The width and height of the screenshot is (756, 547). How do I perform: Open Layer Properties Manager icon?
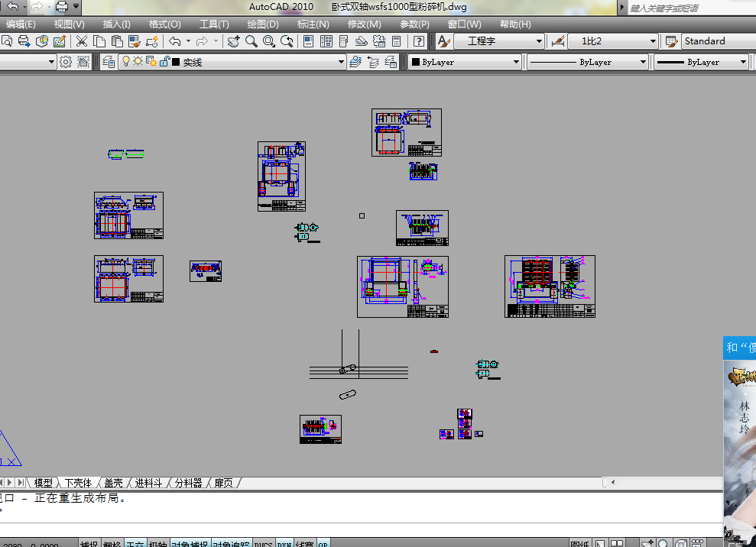point(109,62)
